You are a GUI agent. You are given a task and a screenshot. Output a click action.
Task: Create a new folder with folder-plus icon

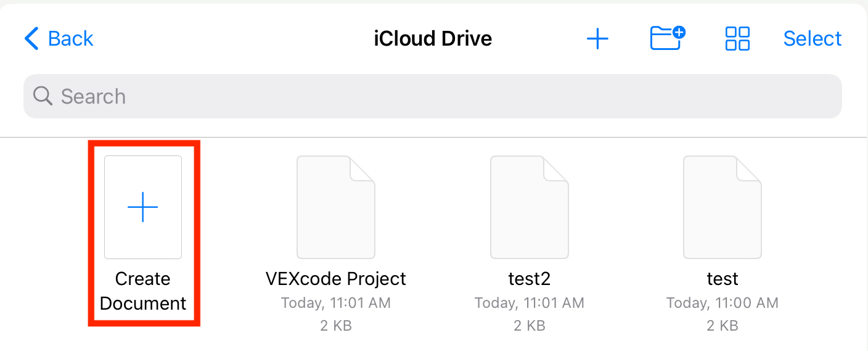tap(668, 38)
